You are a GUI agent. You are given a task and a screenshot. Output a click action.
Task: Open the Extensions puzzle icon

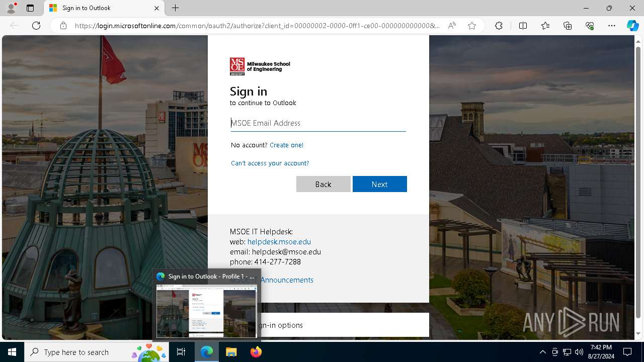(499, 26)
